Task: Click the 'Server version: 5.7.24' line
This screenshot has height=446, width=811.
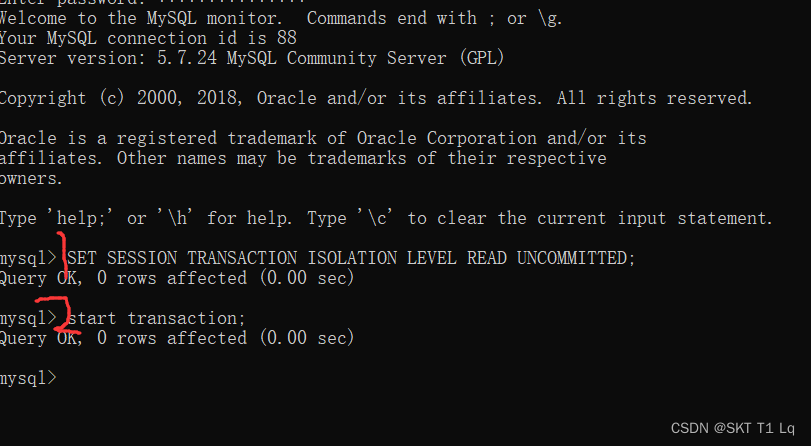Action: pyautogui.click(x=252, y=58)
